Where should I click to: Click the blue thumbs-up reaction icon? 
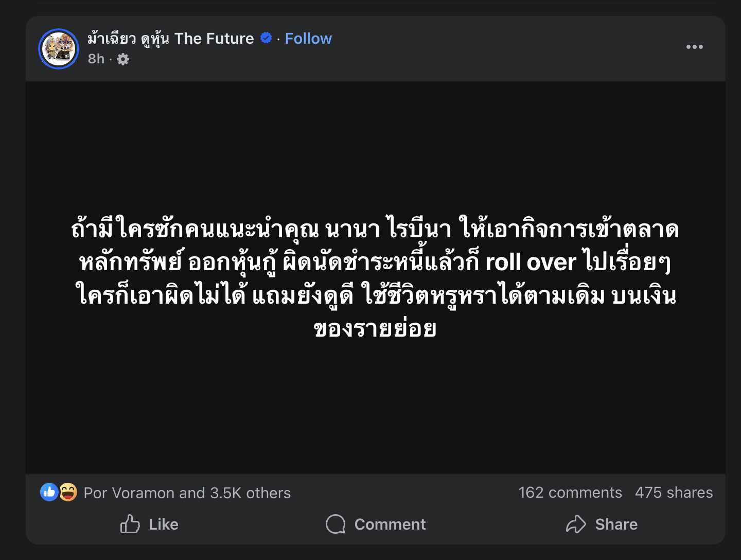coord(49,493)
